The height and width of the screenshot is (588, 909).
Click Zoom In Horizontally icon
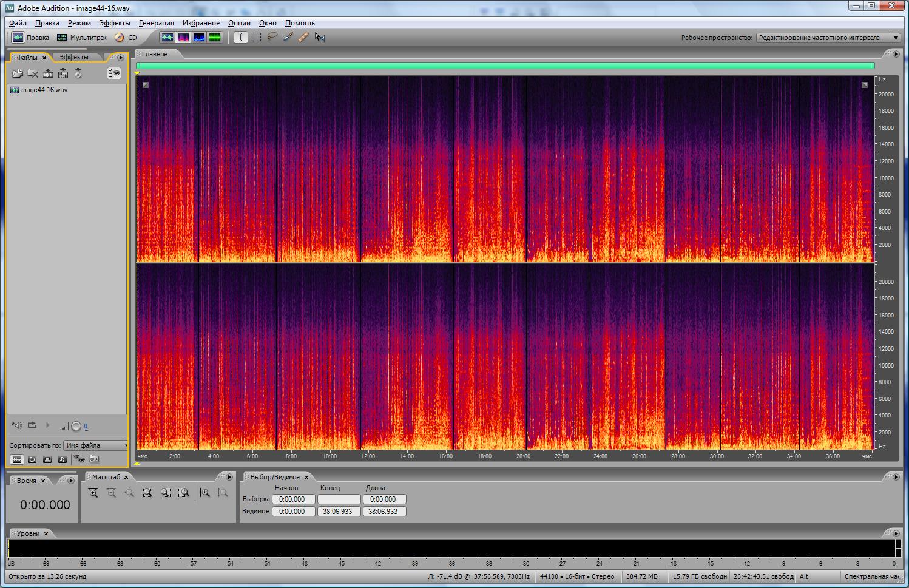[93, 493]
